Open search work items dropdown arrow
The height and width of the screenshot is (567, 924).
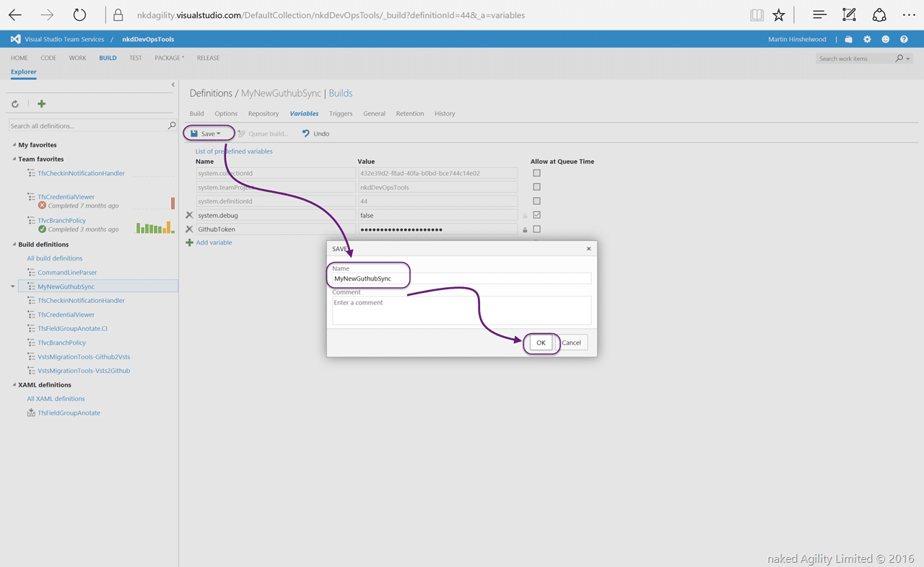pyautogui.click(x=908, y=58)
